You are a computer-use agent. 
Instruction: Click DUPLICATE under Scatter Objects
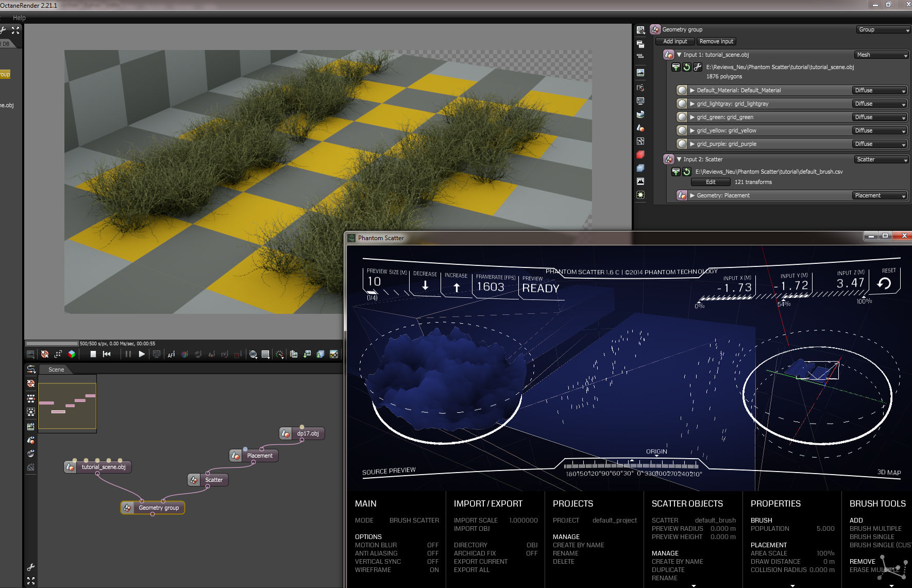coord(668,569)
